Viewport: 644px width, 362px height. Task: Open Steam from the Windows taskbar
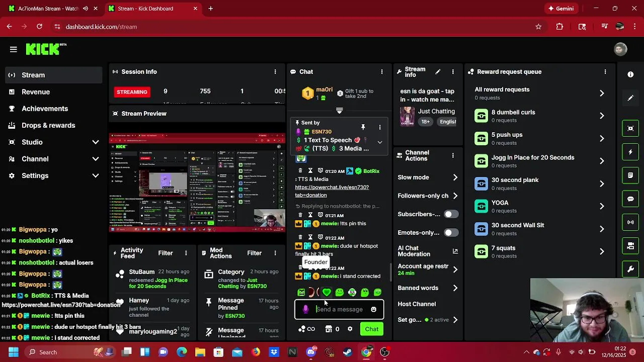[x=348, y=352]
